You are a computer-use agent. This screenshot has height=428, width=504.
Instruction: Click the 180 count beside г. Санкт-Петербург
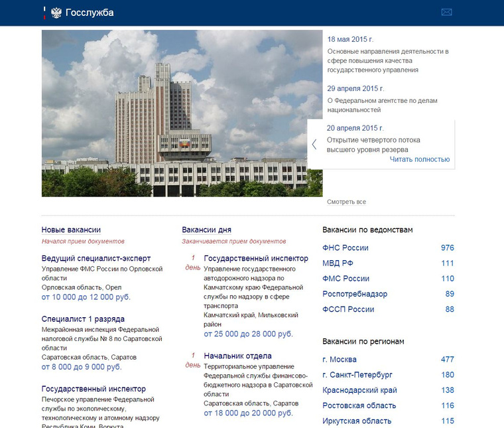point(448,375)
